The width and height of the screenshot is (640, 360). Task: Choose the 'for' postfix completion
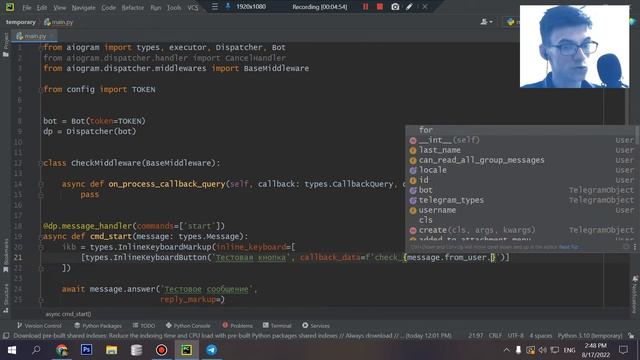(x=521, y=130)
